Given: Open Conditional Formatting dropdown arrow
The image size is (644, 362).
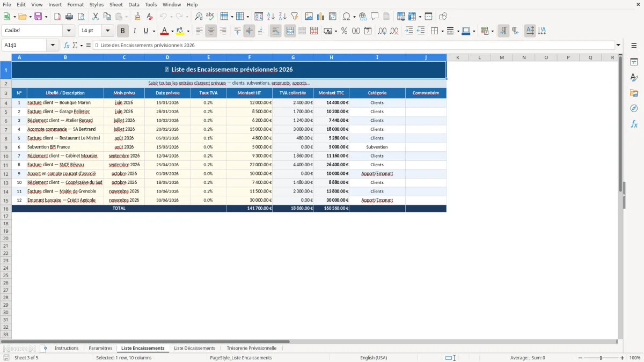Looking at the screenshot, I should point(492,31).
